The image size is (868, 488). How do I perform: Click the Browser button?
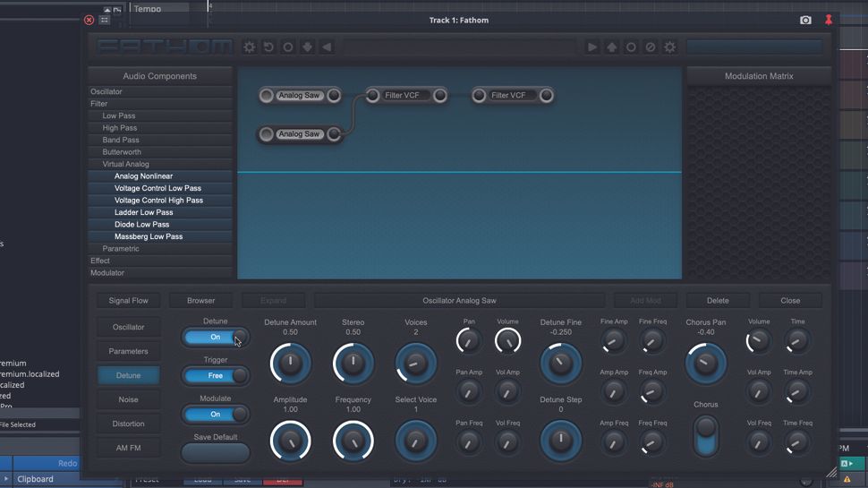(201, 301)
